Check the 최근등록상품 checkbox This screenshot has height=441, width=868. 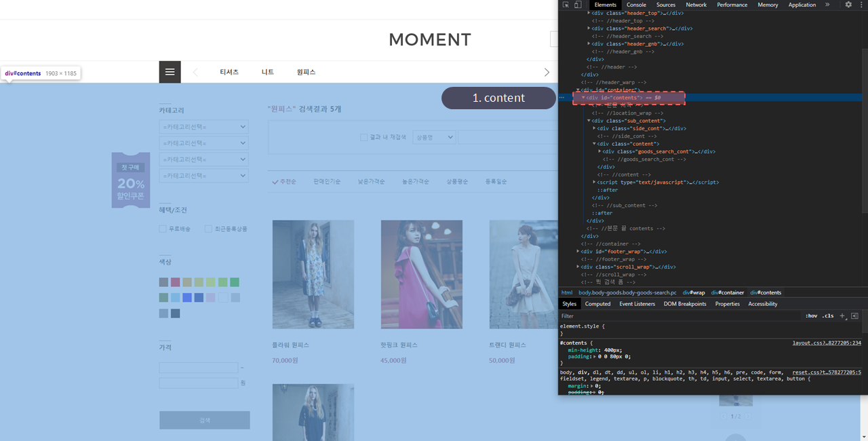click(209, 229)
